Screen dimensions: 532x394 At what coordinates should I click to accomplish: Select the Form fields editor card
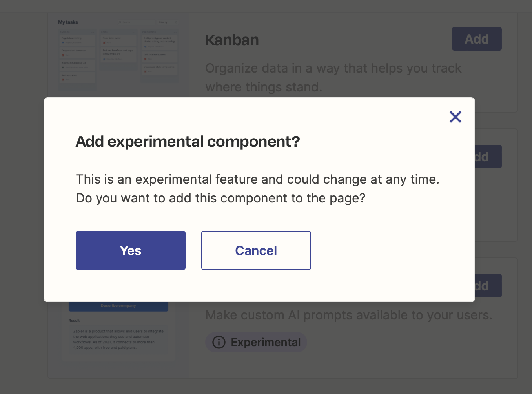(118, 40)
